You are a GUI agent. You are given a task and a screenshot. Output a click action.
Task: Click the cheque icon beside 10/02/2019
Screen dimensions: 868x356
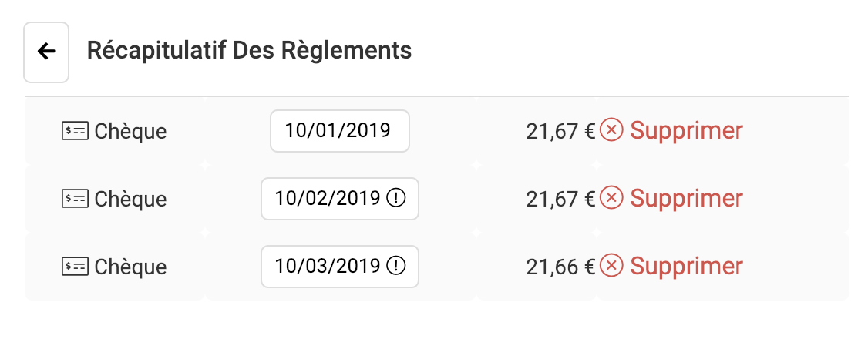pyautogui.click(x=75, y=199)
